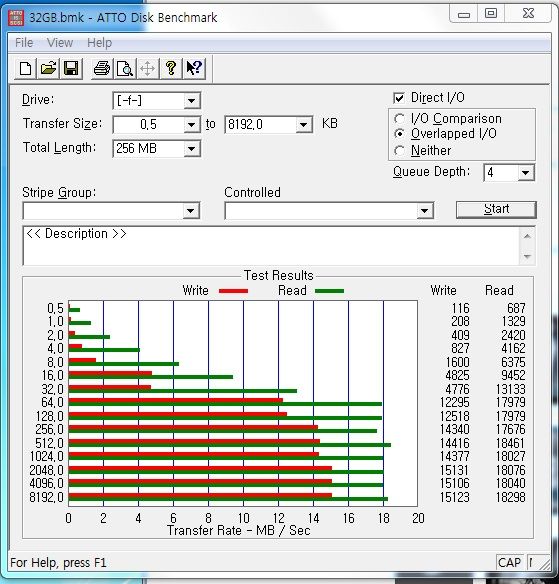The height and width of the screenshot is (584, 559).
Task: Open the File menu
Action: click(x=24, y=42)
